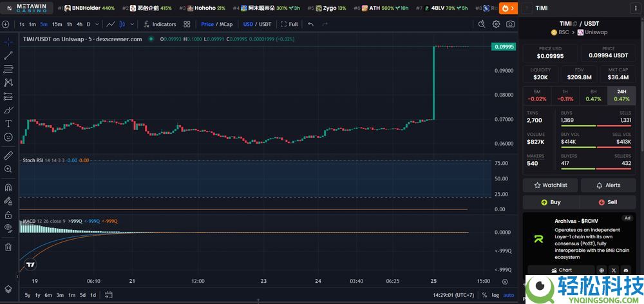Switch chart to MCap display

pyautogui.click(x=226, y=24)
